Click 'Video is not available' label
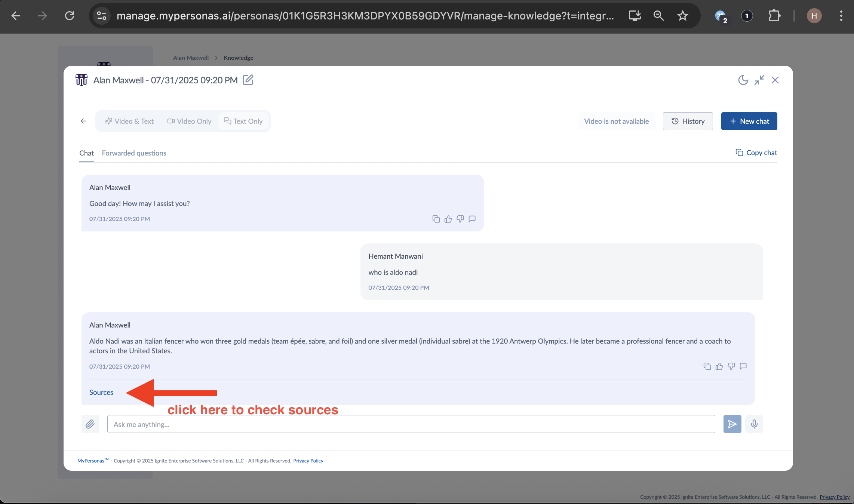 click(616, 121)
